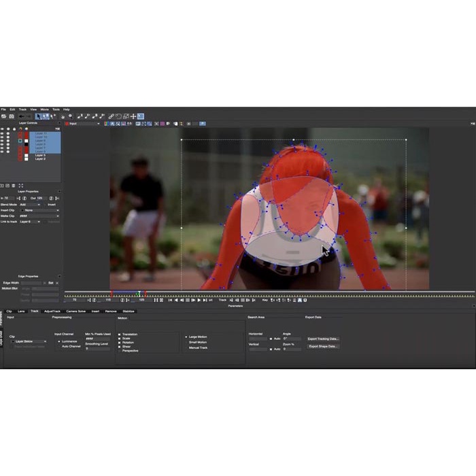Click the open project folder icon
The width and height of the screenshot is (476, 476).
click(5, 116)
